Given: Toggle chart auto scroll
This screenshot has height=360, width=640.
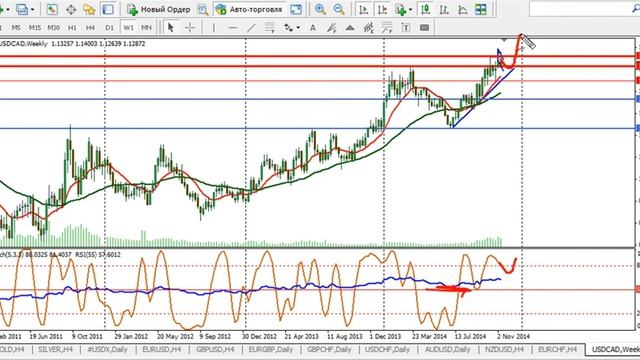Looking at the screenshot, I should coord(363,9).
